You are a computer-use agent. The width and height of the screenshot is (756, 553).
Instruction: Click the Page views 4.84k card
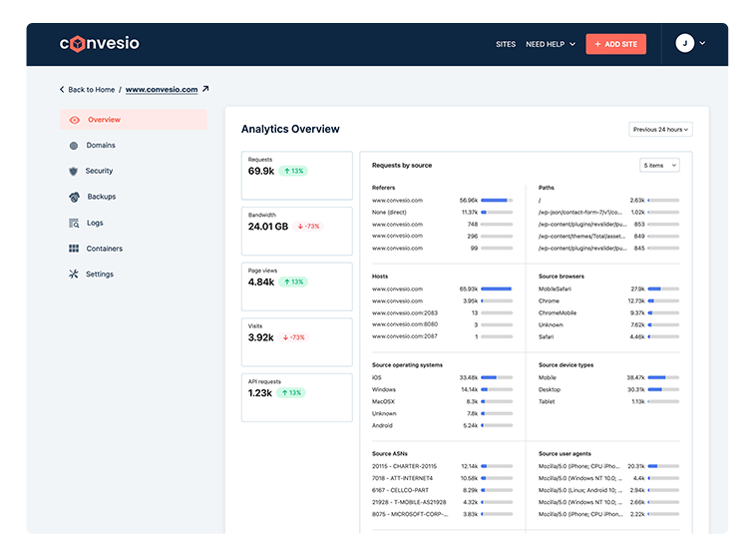tap(297, 286)
